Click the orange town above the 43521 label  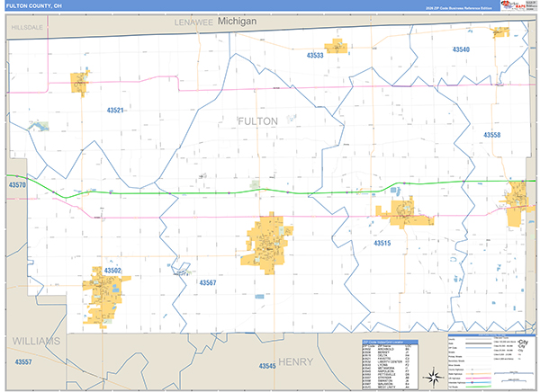tap(80, 84)
